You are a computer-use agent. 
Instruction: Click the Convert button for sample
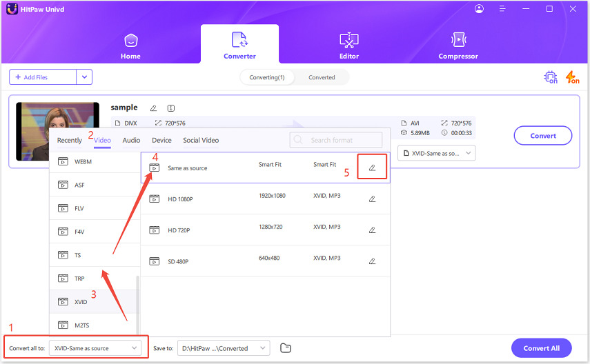pos(543,136)
